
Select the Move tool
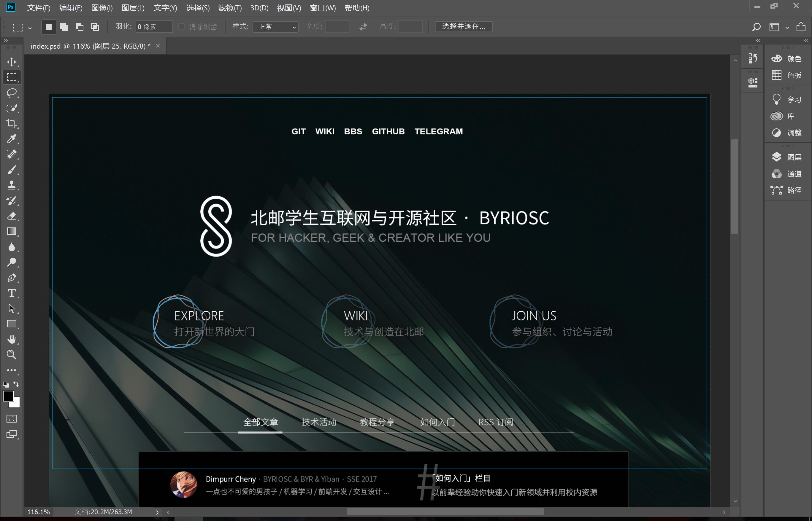12,62
